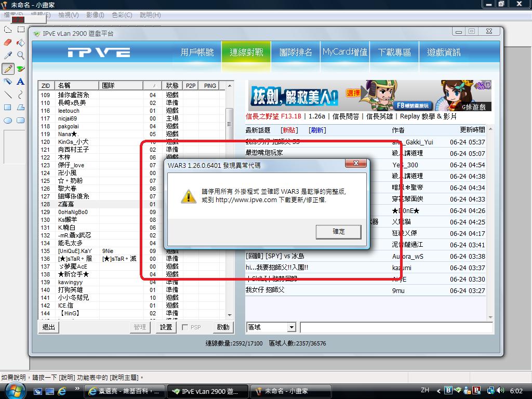Click the warning icon in the WAR3 dialog
532x399 pixels.
[188, 196]
